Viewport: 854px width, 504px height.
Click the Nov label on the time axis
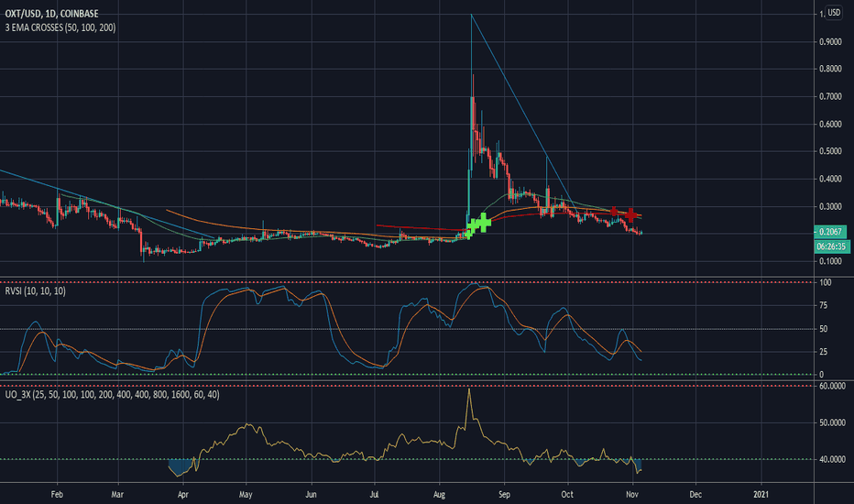632,495
